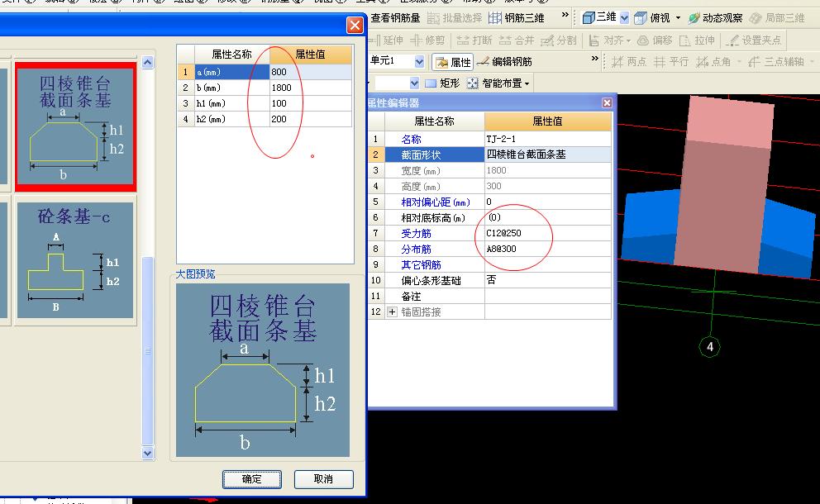The height and width of the screenshot is (504, 820).
Task: Click the 设置夹点 tool
Action: pos(754,40)
